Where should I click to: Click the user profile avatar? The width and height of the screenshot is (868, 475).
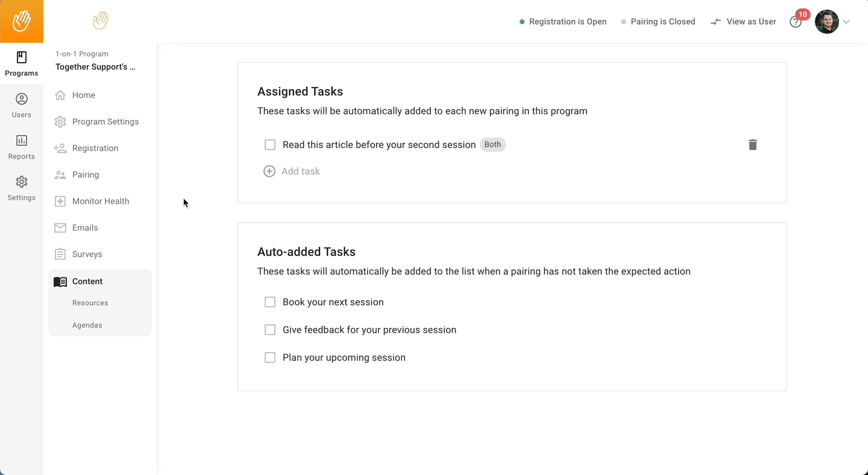827,22
